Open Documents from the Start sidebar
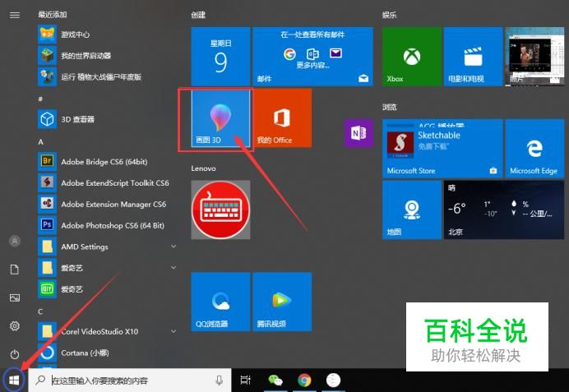 [x=15, y=270]
